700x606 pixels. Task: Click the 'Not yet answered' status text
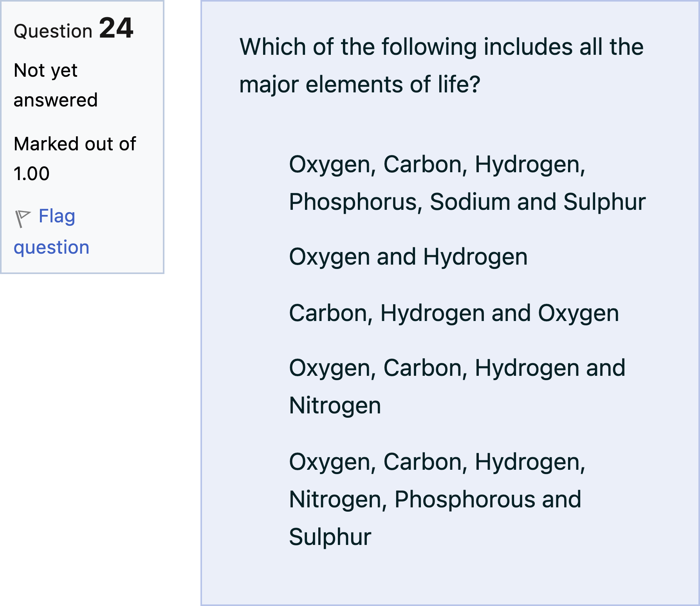[55, 85]
